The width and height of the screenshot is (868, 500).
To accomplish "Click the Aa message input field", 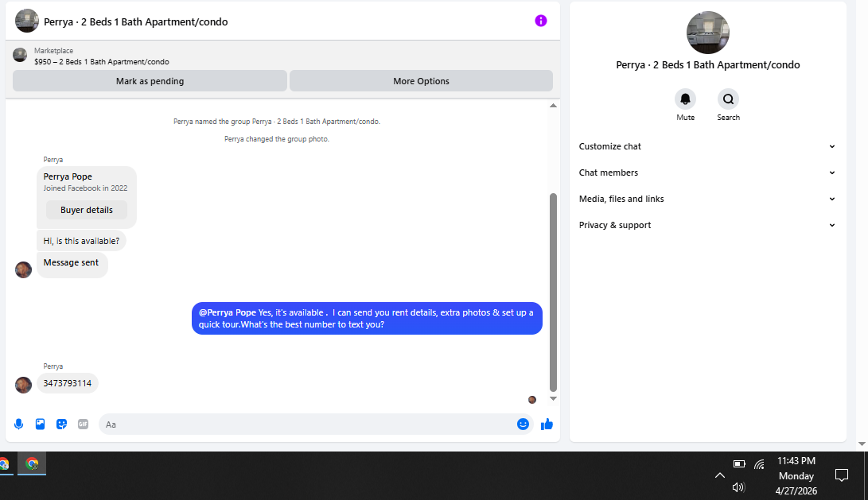I will [316, 424].
